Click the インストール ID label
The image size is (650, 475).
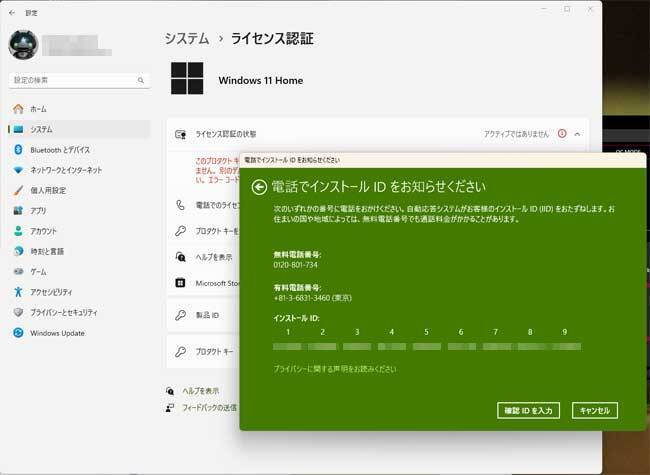pos(296,318)
